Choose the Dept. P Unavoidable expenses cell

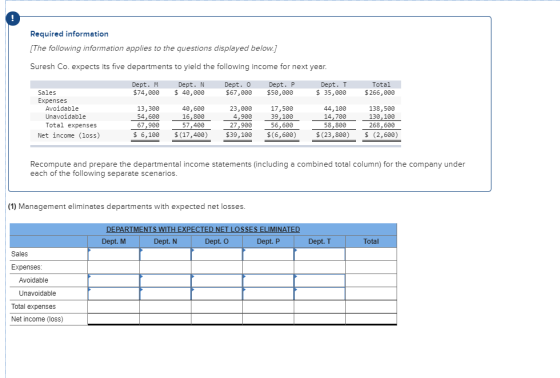[x=268, y=294]
